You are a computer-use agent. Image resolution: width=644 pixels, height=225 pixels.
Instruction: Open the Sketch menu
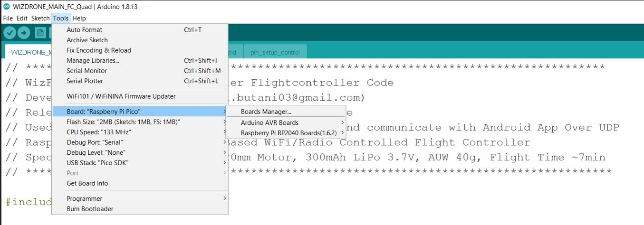[x=40, y=18]
